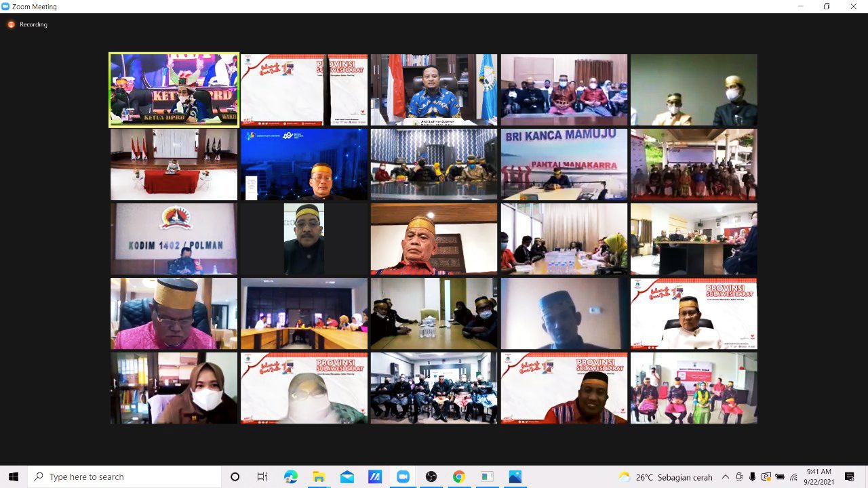Check the battery status tray icon
Image resolution: width=868 pixels, height=488 pixels.
point(780,477)
